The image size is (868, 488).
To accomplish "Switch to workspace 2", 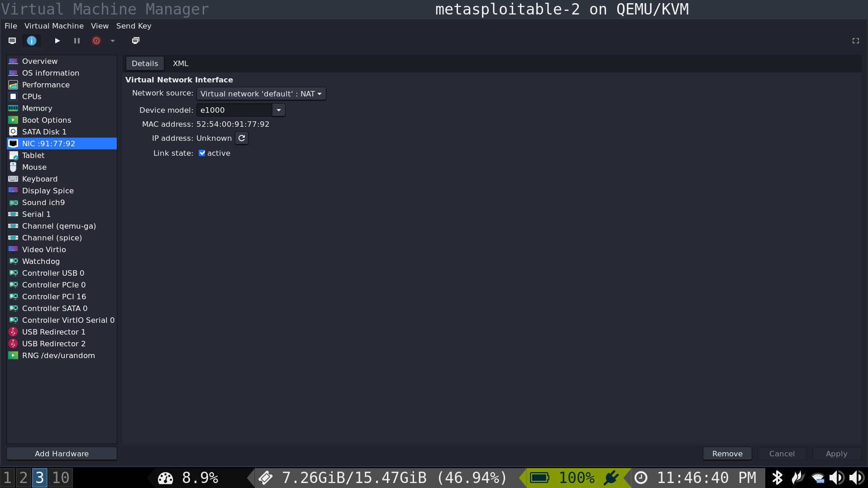I will (24, 478).
